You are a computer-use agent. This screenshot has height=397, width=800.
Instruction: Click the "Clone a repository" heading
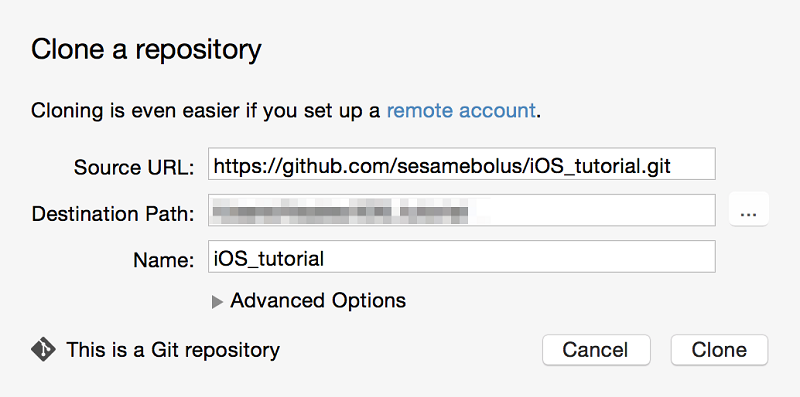click(146, 49)
